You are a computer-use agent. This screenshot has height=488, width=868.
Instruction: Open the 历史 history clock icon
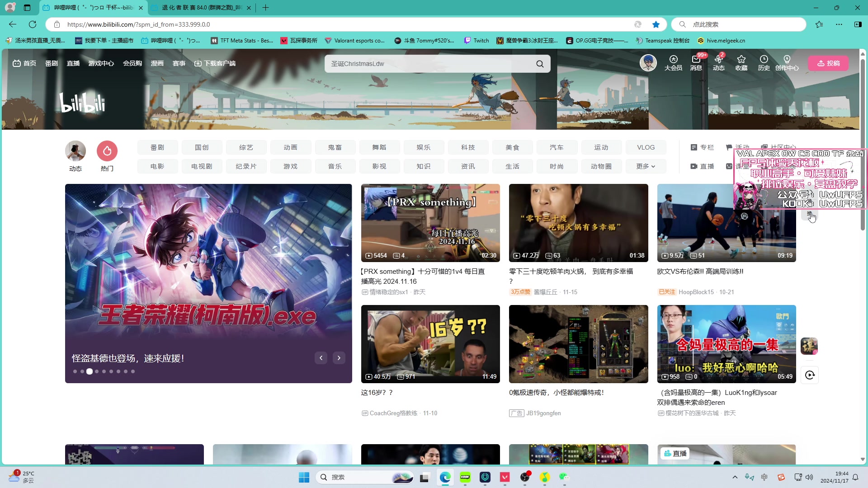point(764,63)
